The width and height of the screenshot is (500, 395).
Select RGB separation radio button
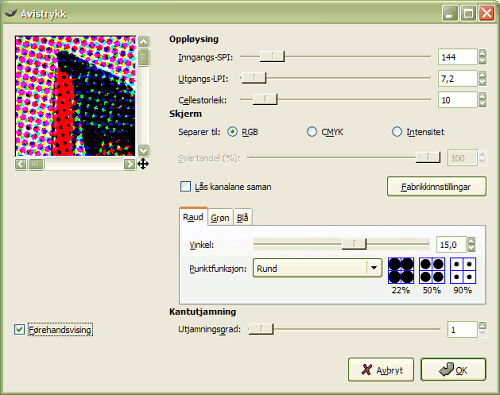[232, 132]
